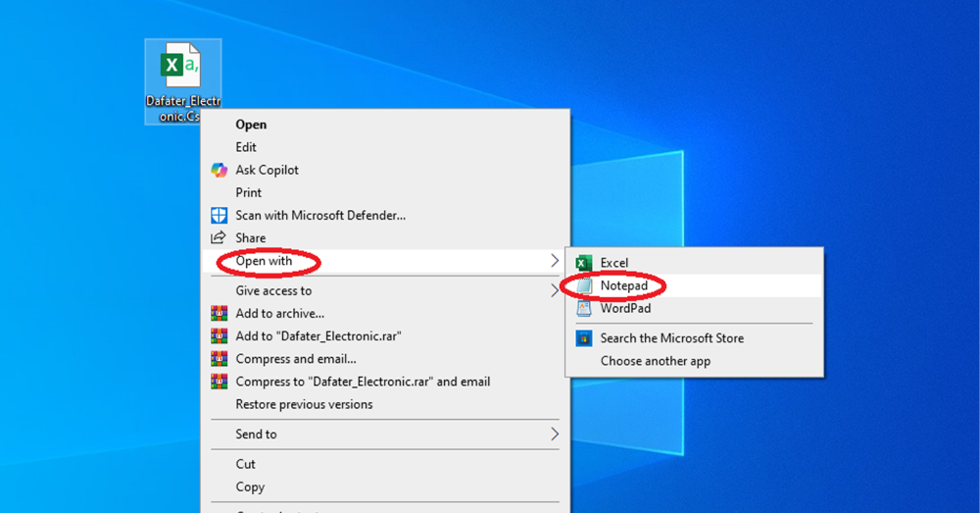This screenshot has width=980, height=513.
Task: Click the WinRAR icon next to Add to archive
Action: click(x=219, y=314)
